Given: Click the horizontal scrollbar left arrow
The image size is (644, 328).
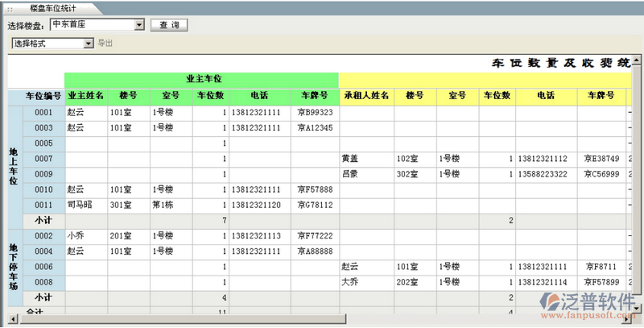Looking at the screenshot, I should point(12,320).
